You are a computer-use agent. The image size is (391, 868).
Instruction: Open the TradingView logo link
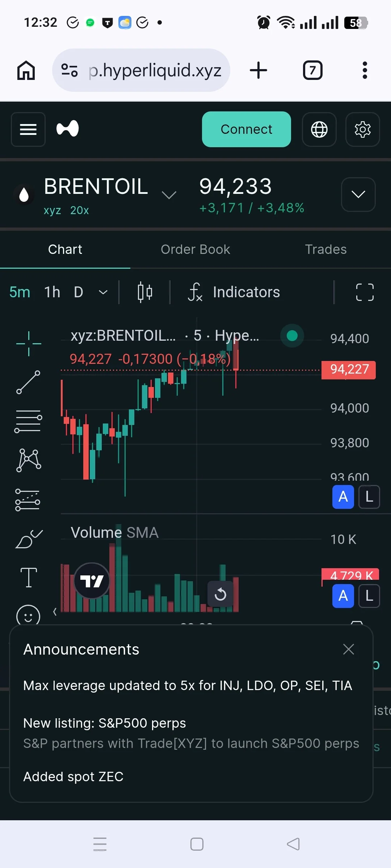(92, 581)
